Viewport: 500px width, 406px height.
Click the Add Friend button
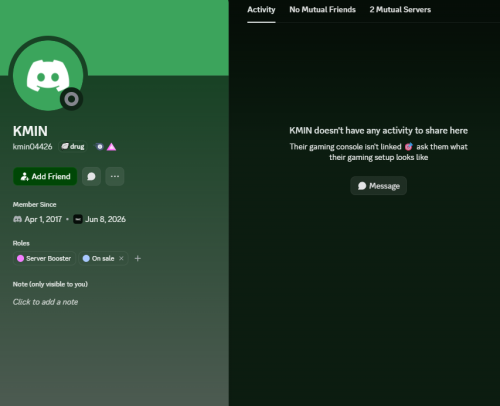pos(45,176)
